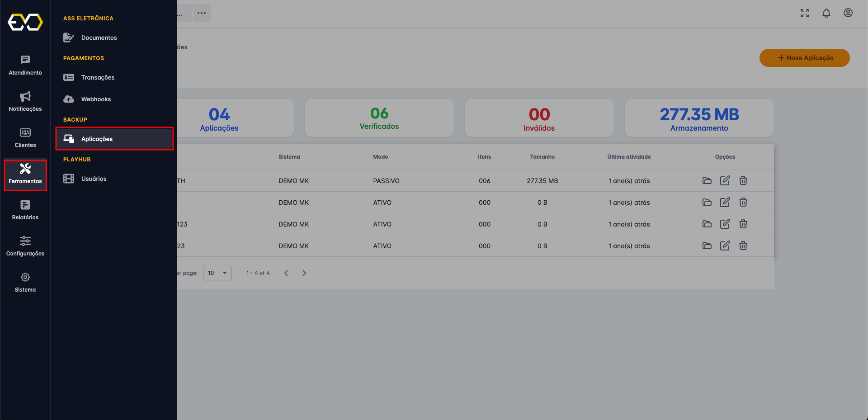Click the folder icon on DEMO MK passivo row
Screen dimensions: 868x420
(707, 180)
